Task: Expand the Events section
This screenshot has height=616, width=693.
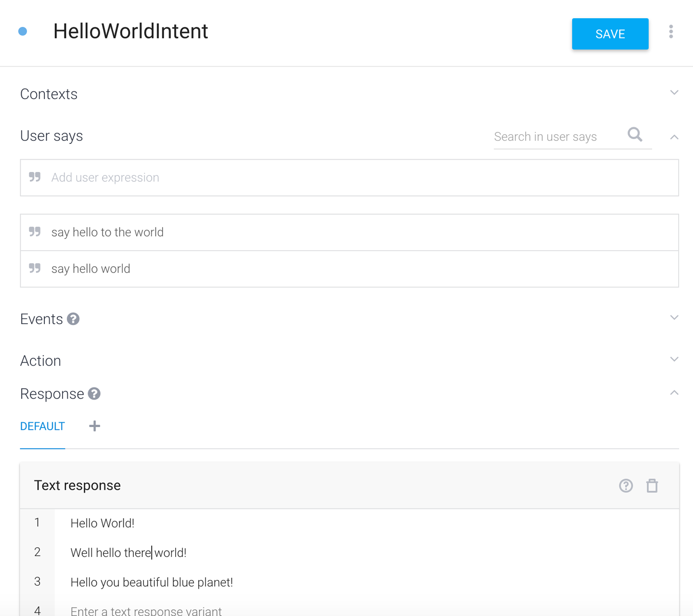Action: coord(674,317)
